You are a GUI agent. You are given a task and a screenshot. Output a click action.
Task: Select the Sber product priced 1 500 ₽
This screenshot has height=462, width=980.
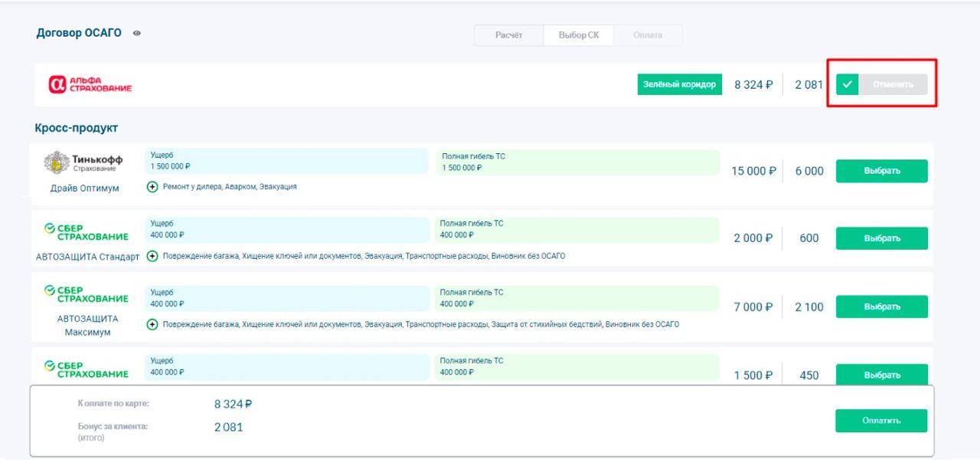(881, 375)
